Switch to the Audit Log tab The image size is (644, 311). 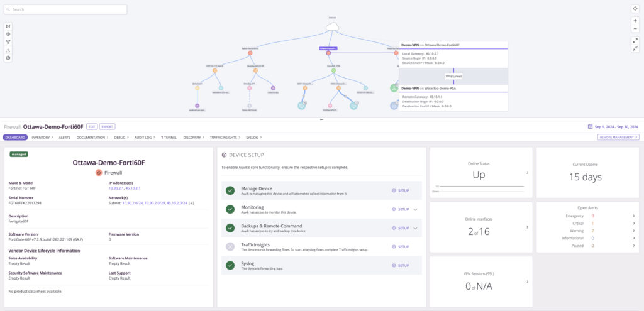point(147,136)
